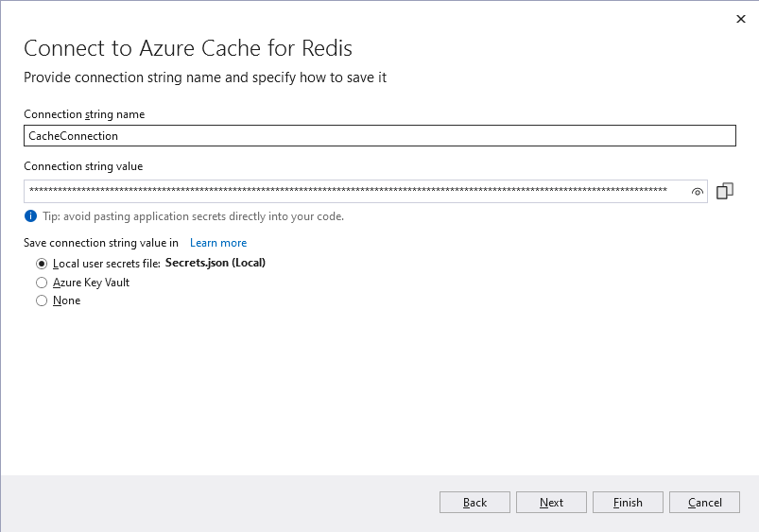Click the "Save connection string value in" label
The width and height of the screenshot is (759, 532).
click(101, 243)
